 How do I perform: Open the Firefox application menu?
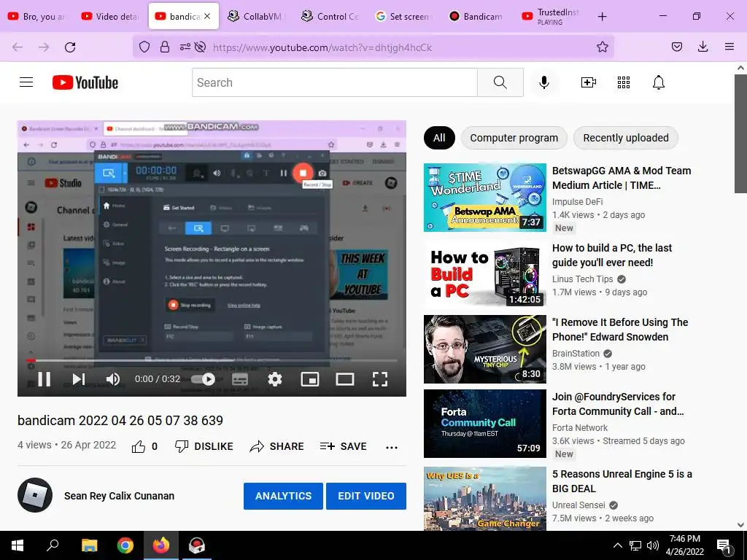[x=729, y=47]
